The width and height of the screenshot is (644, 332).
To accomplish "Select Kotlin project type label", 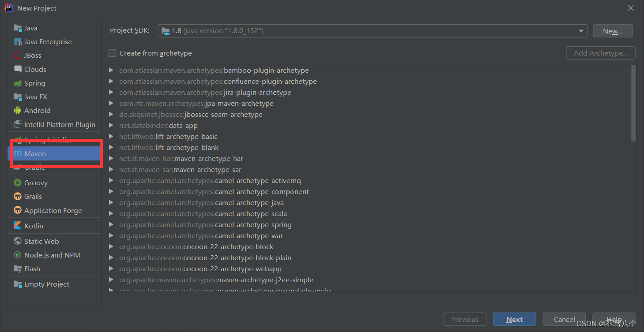I will pos(34,226).
